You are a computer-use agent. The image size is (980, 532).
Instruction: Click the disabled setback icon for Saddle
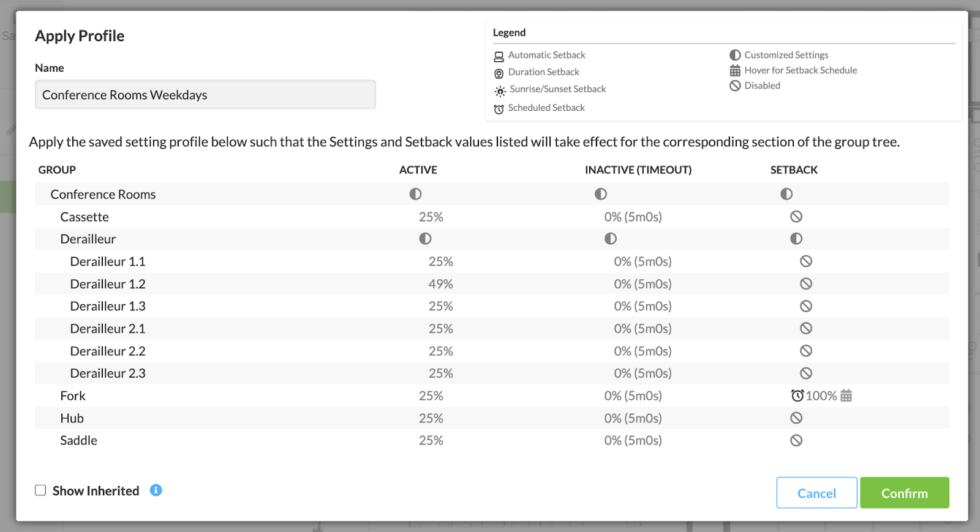tap(796, 441)
